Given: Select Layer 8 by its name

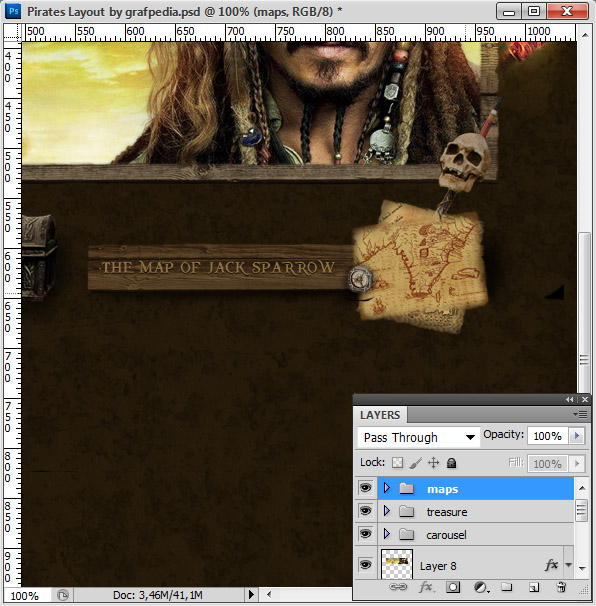Looking at the screenshot, I should (x=438, y=566).
